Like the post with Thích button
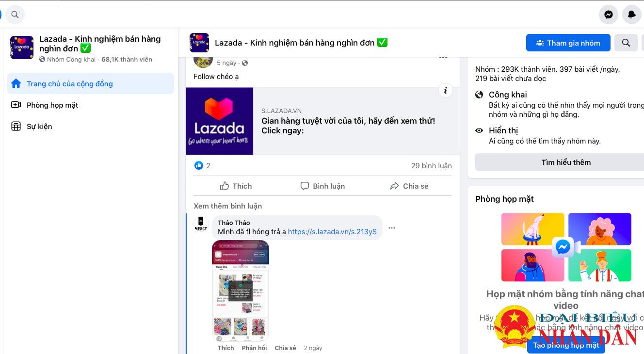 pos(236,186)
